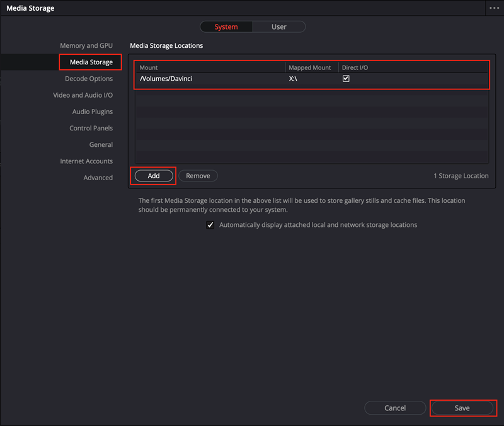
Task: Open Decode Options settings
Action: [89, 79]
